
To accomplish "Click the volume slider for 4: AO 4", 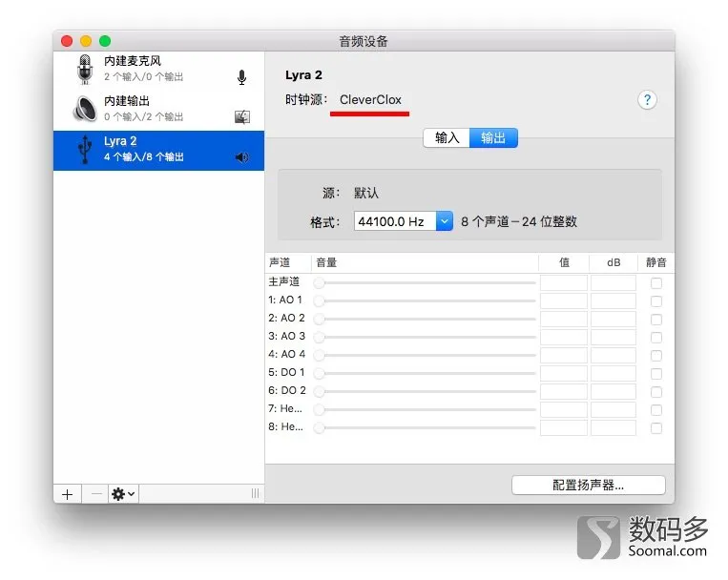I will click(x=425, y=355).
